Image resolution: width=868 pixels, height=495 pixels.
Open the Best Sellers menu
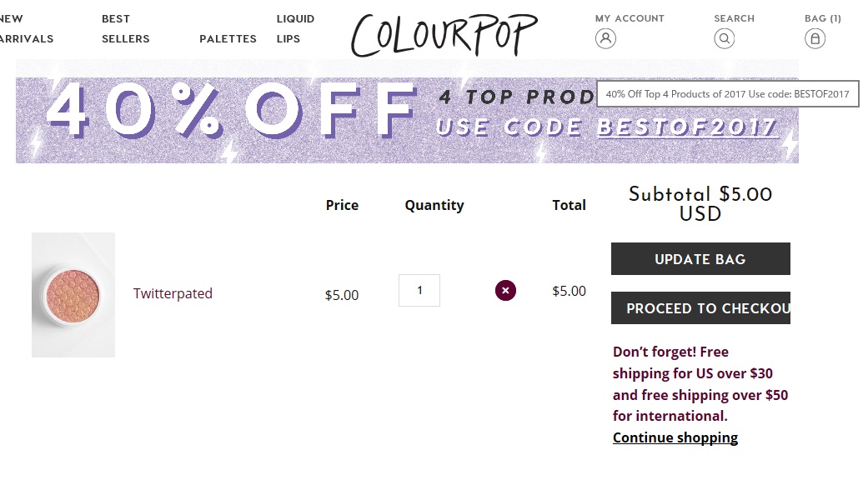point(126,29)
